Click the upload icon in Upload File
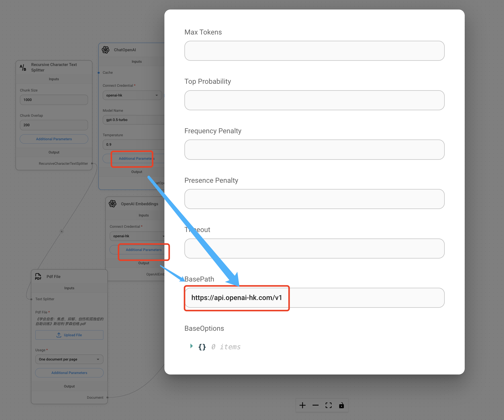This screenshot has height=420, width=504. [x=59, y=335]
